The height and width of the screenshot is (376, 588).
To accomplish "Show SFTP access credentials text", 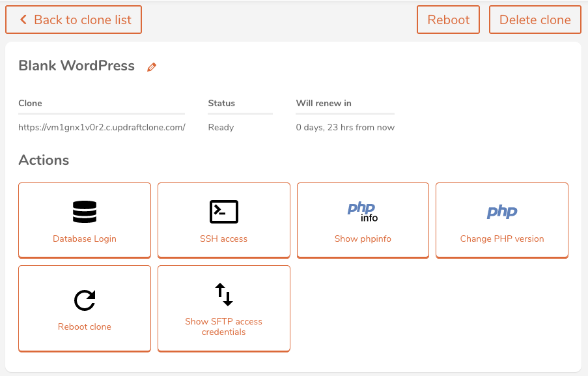I will pyautogui.click(x=223, y=326).
